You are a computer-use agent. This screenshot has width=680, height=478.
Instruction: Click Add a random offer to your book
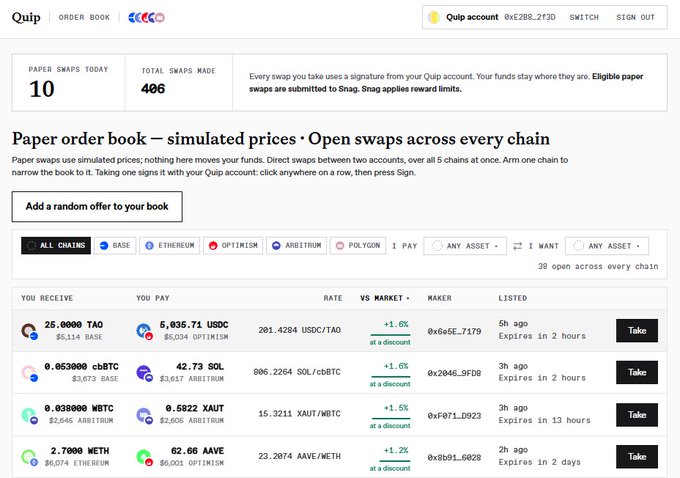tap(97, 206)
